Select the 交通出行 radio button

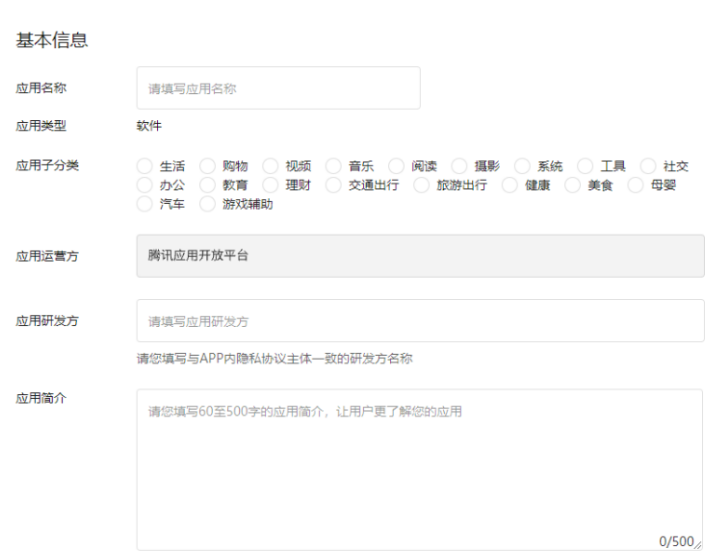point(333,185)
